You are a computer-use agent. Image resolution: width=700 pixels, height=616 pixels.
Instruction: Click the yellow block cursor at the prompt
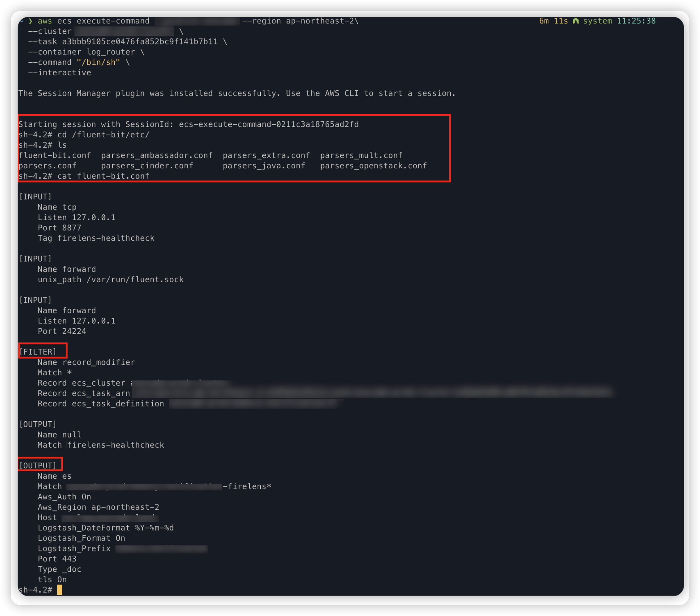tap(59, 590)
